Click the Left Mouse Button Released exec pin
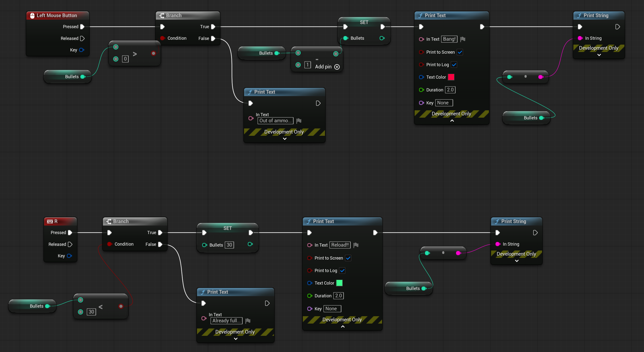This screenshot has width=644, height=352. tap(82, 38)
